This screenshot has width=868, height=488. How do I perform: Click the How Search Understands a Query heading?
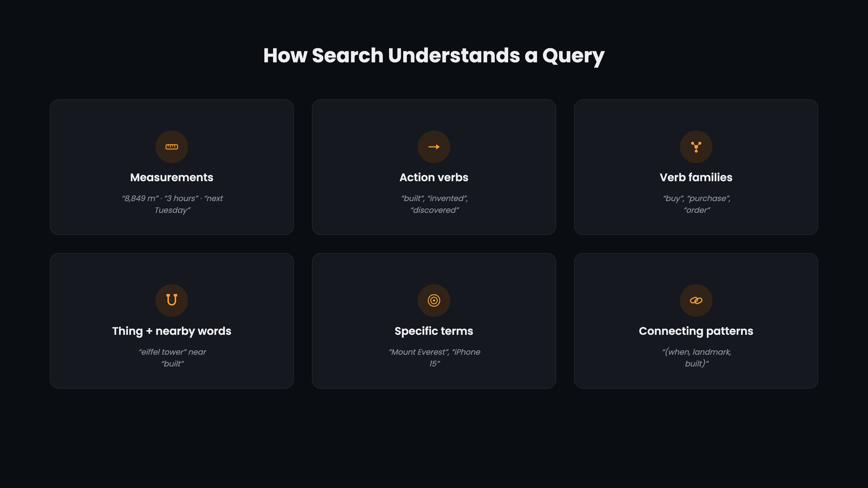tap(434, 56)
